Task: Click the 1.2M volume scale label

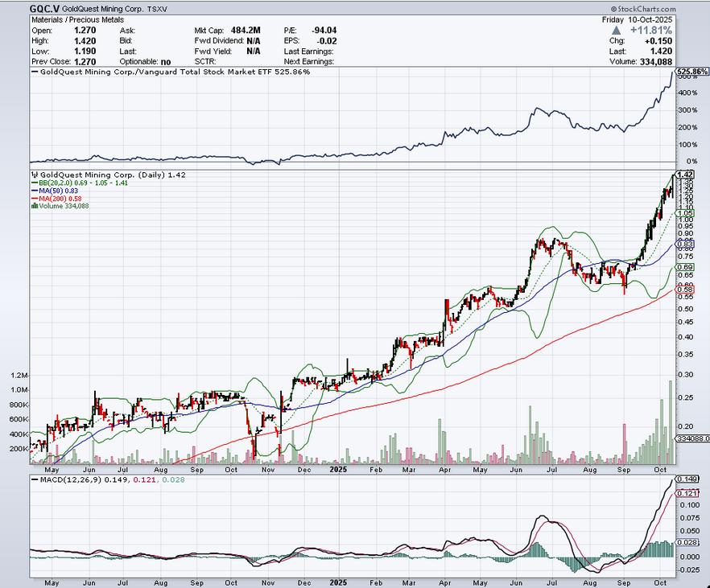Action: click(x=19, y=376)
